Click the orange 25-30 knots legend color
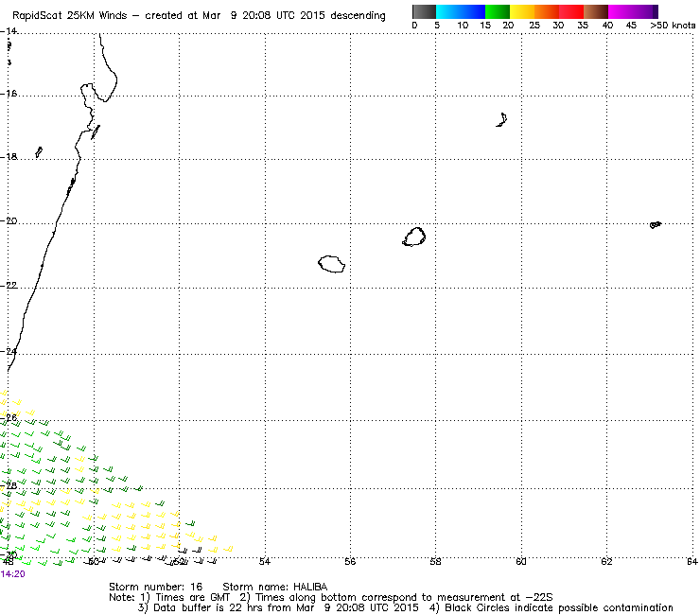Image resolution: width=700 pixels, height=615 pixels. coord(547,11)
